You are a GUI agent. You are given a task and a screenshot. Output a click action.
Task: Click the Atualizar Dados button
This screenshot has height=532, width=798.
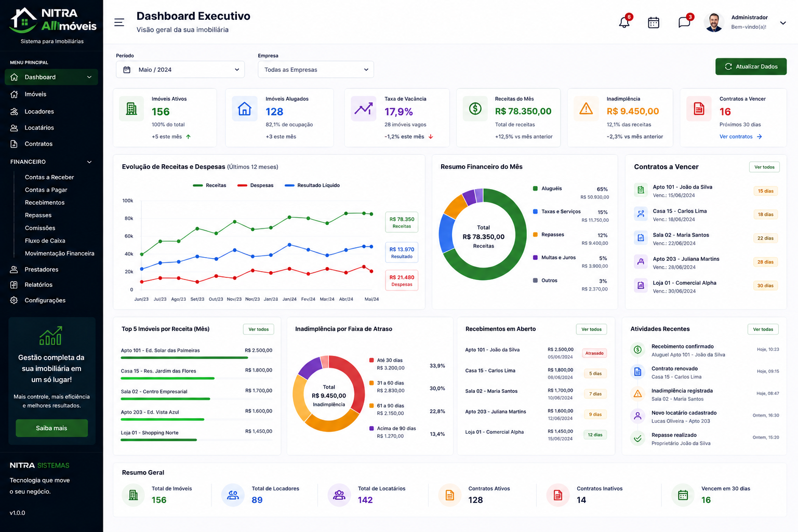pyautogui.click(x=751, y=66)
